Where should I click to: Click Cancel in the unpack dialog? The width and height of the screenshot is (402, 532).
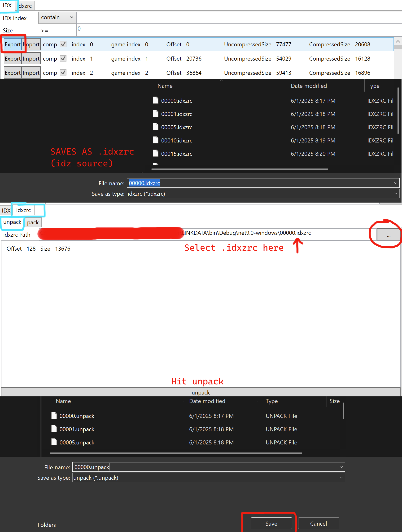318,523
